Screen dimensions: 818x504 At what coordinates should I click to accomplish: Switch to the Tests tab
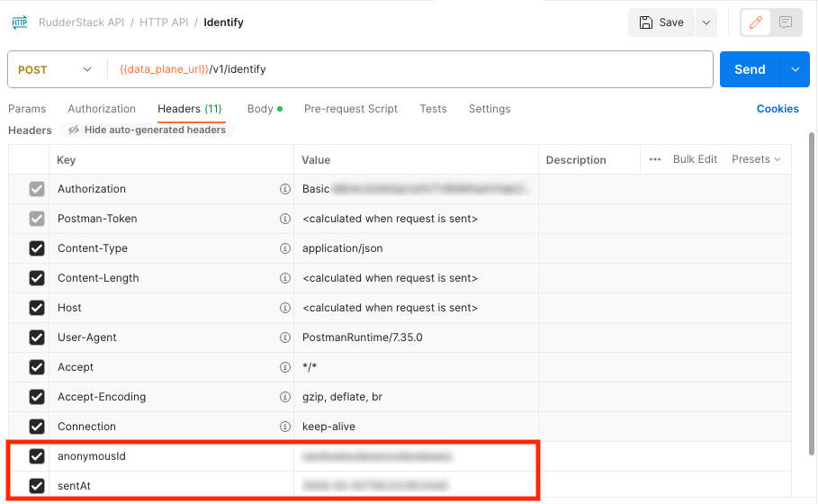tap(433, 109)
